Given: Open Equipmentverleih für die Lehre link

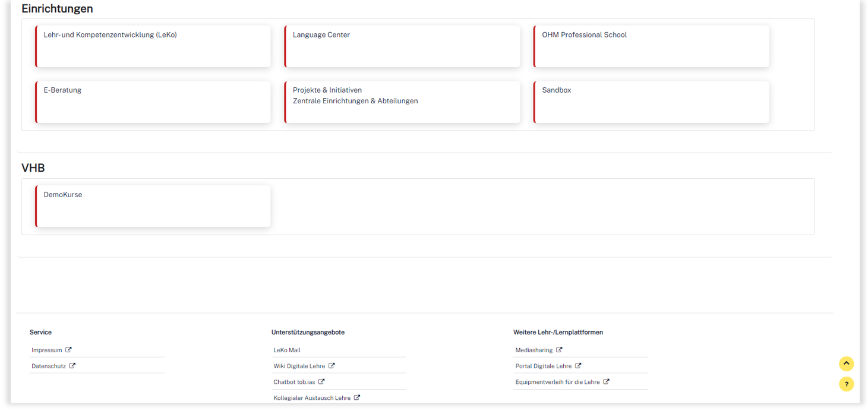Looking at the screenshot, I should pyautogui.click(x=557, y=382).
